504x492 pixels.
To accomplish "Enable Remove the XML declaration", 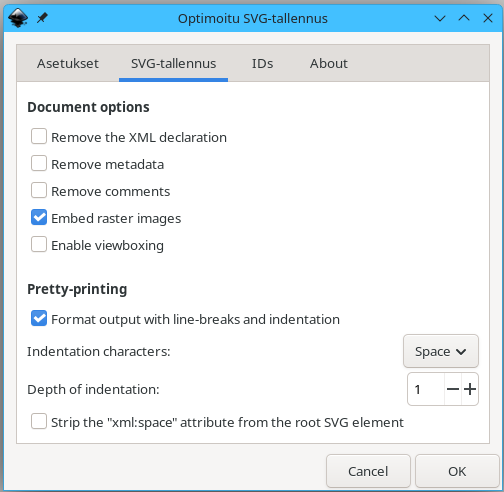I will click(39, 137).
